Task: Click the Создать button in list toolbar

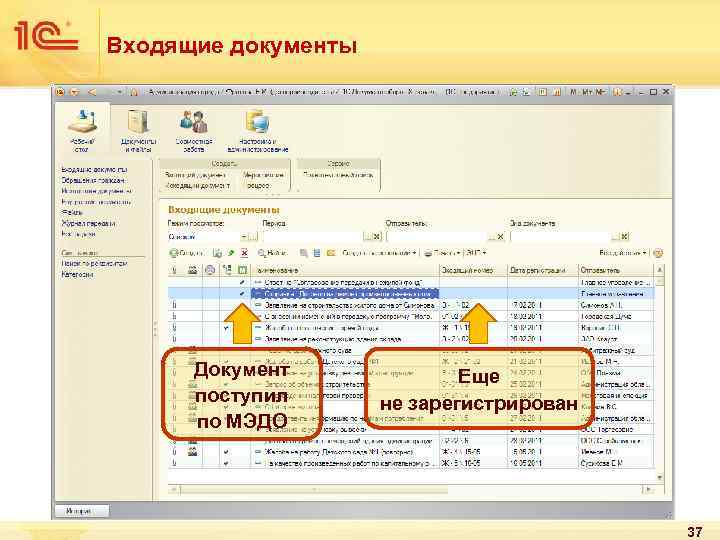Action: pos(187,253)
